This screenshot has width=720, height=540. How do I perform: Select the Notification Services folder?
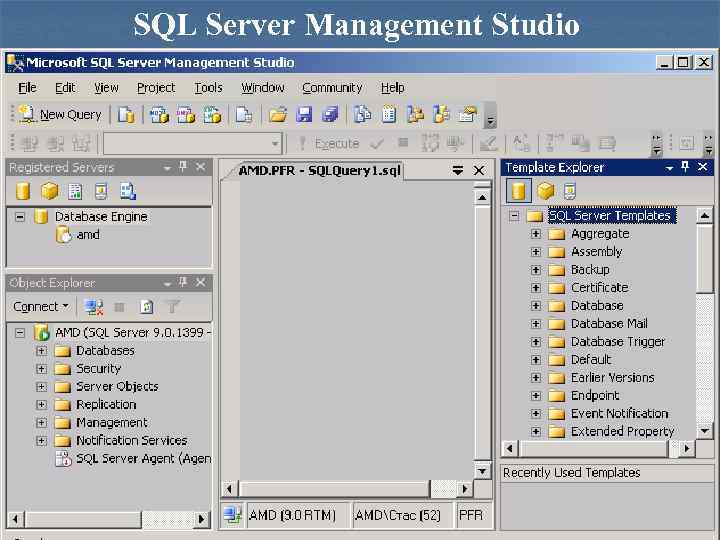pos(131,440)
